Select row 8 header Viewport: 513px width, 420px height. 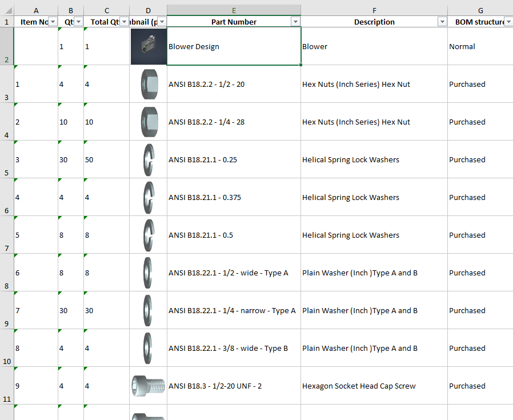coord(6,273)
